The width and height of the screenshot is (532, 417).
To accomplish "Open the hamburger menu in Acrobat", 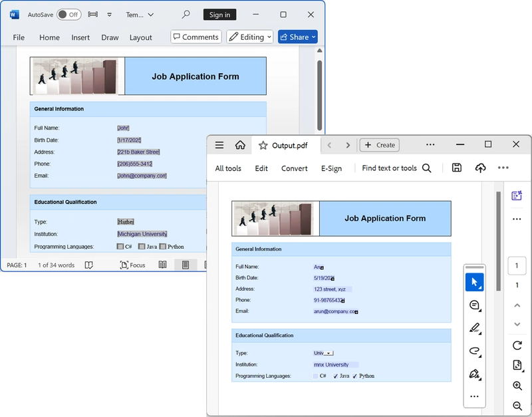I will pos(219,145).
